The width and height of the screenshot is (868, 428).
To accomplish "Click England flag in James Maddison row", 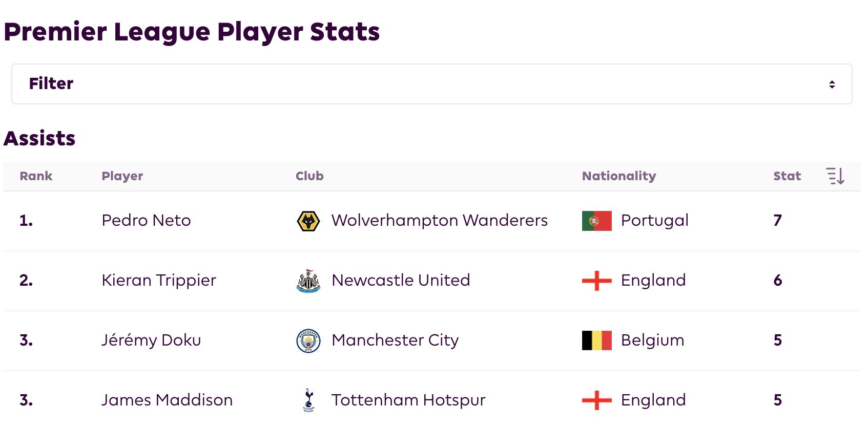I will [x=596, y=400].
